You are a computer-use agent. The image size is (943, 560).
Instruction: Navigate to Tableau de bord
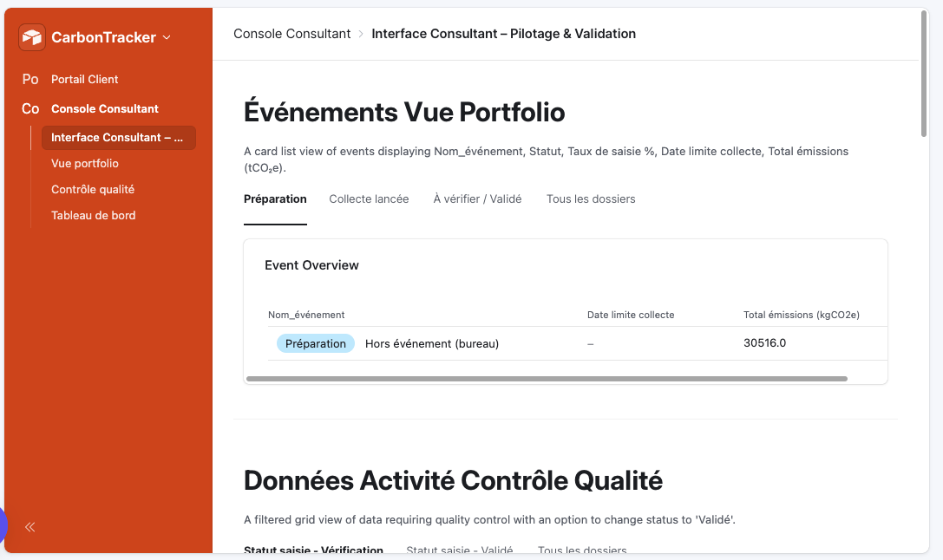point(94,215)
